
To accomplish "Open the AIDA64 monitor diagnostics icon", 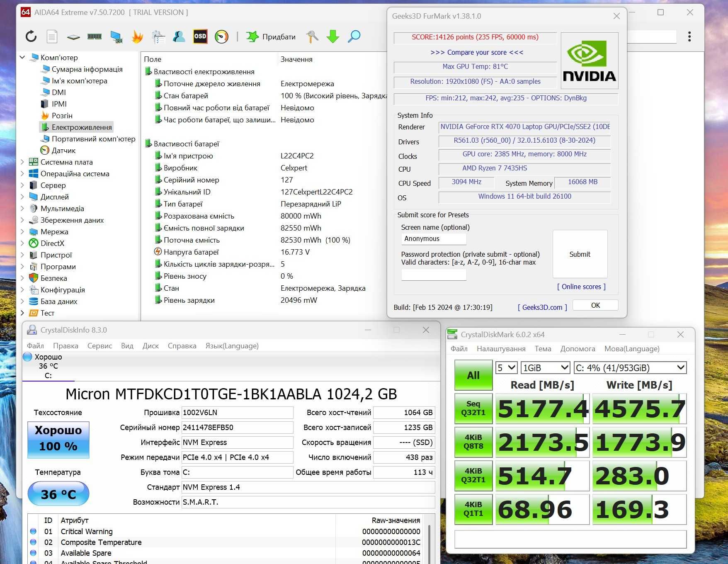I will [116, 36].
